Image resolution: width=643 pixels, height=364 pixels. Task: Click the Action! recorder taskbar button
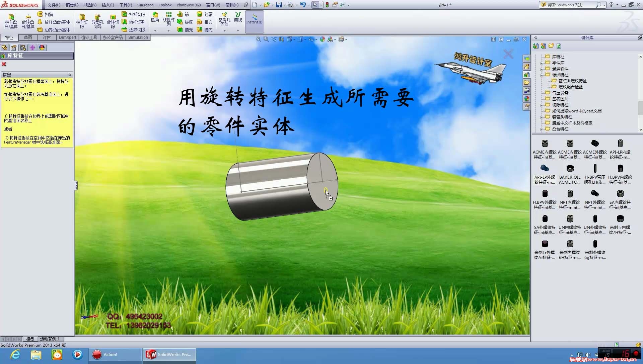115,355
